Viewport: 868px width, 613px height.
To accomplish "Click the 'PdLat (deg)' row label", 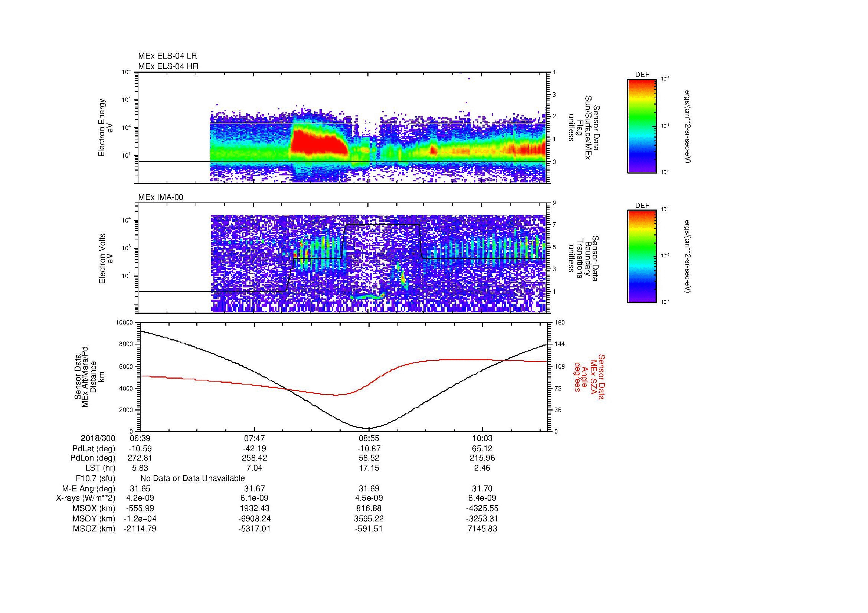I will click(94, 449).
